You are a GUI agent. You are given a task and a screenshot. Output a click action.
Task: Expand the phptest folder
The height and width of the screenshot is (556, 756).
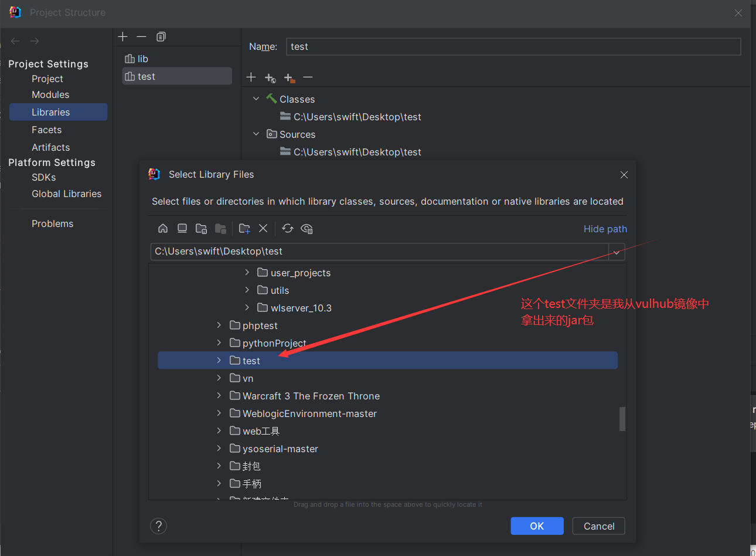[219, 325]
